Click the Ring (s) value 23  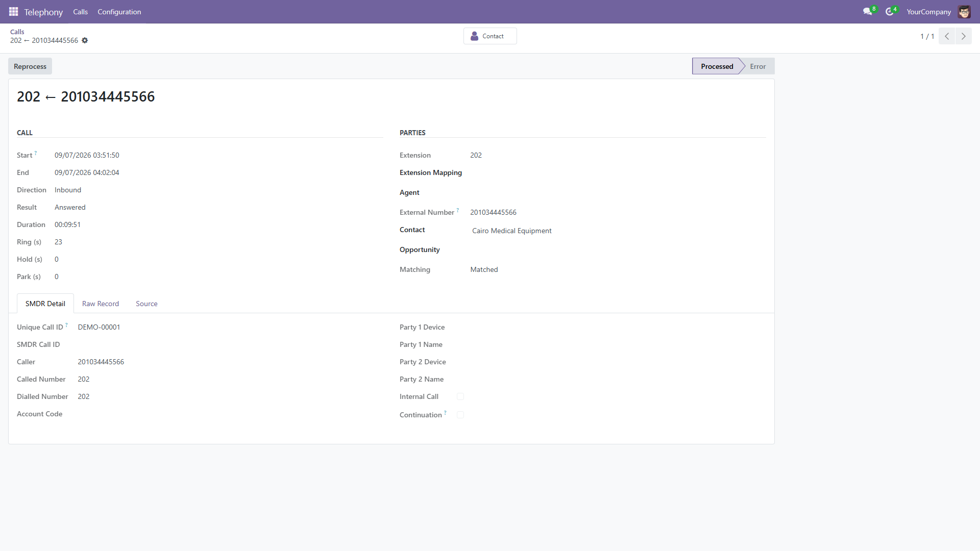pyautogui.click(x=58, y=242)
